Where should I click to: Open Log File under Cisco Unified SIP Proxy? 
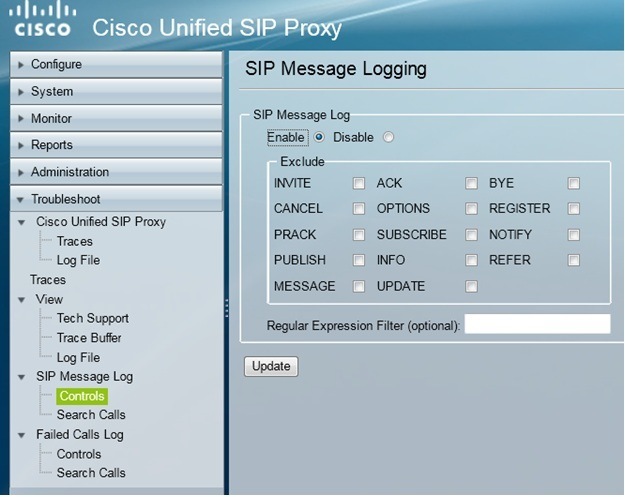[78, 260]
